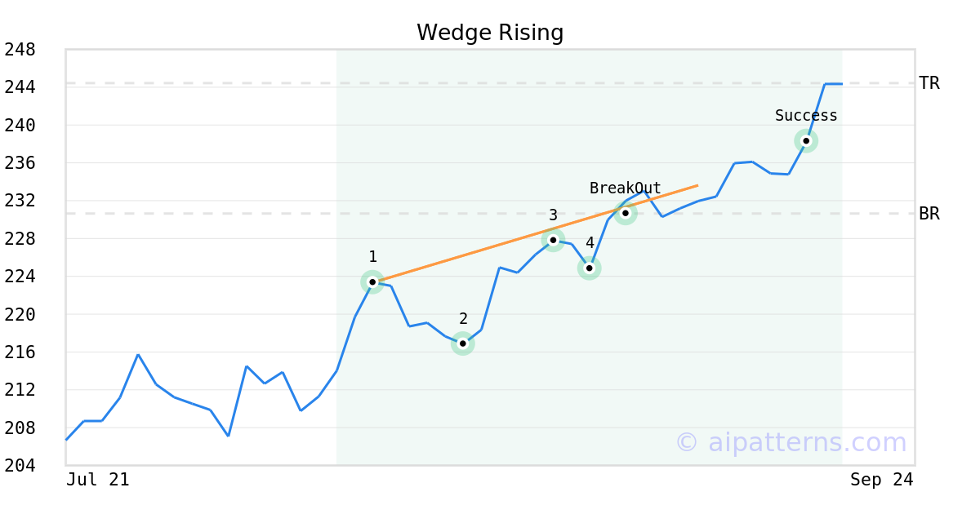Click the Wedge Rising chart title
Viewport: 980px width, 514px height.
(490, 33)
